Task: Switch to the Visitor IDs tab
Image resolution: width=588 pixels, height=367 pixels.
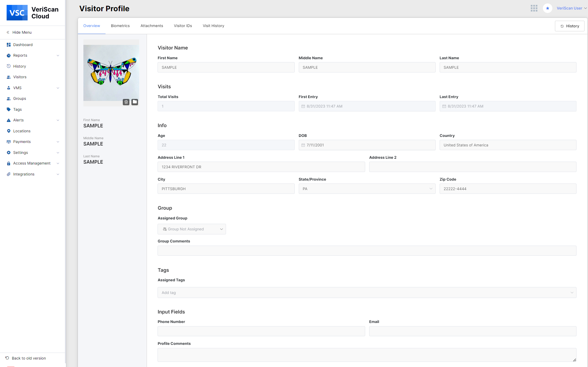Action: tap(183, 26)
